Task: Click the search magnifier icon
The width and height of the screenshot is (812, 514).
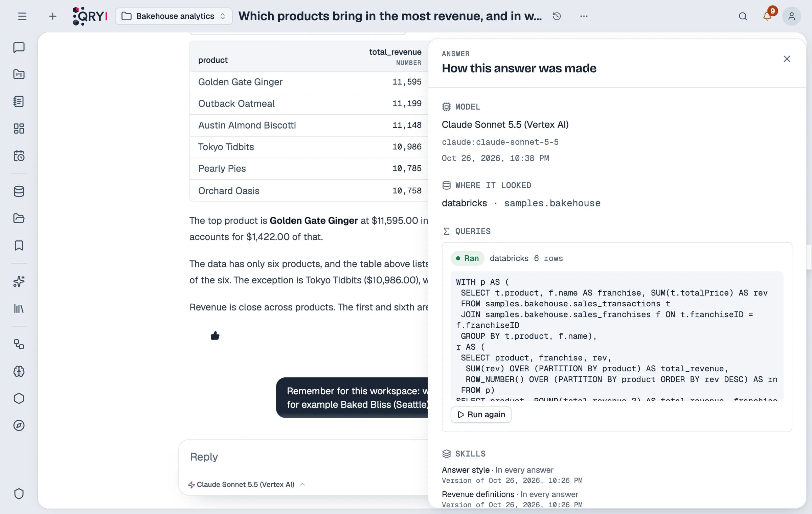Action: point(743,16)
